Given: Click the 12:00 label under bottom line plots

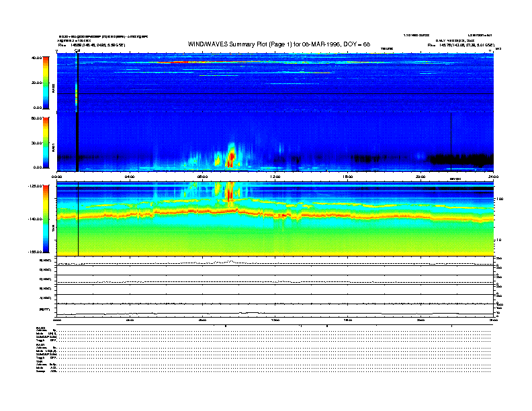Looking at the screenshot, I should 275,320.
